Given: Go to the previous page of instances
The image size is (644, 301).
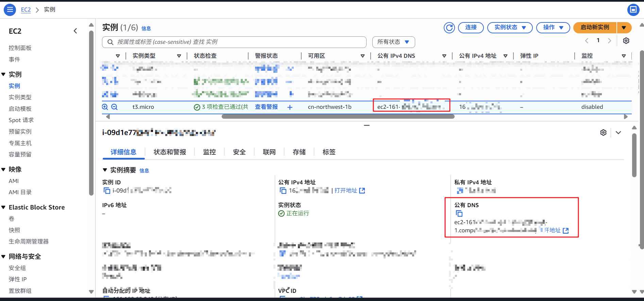Looking at the screenshot, I should point(587,41).
